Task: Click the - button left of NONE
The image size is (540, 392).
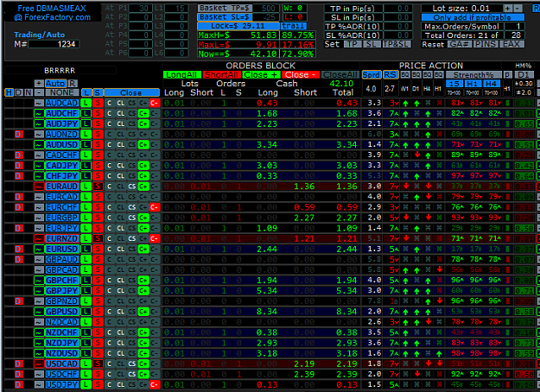Action: pos(39,92)
